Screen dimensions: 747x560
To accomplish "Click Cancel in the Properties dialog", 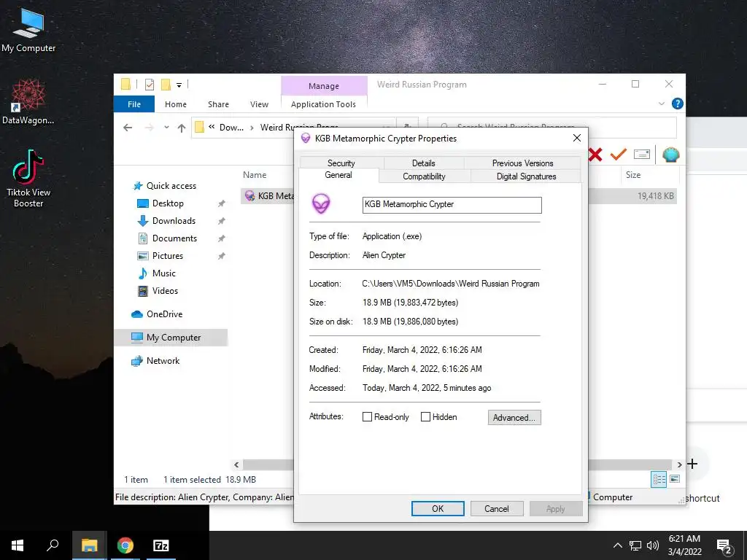I will click(x=496, y=508).
